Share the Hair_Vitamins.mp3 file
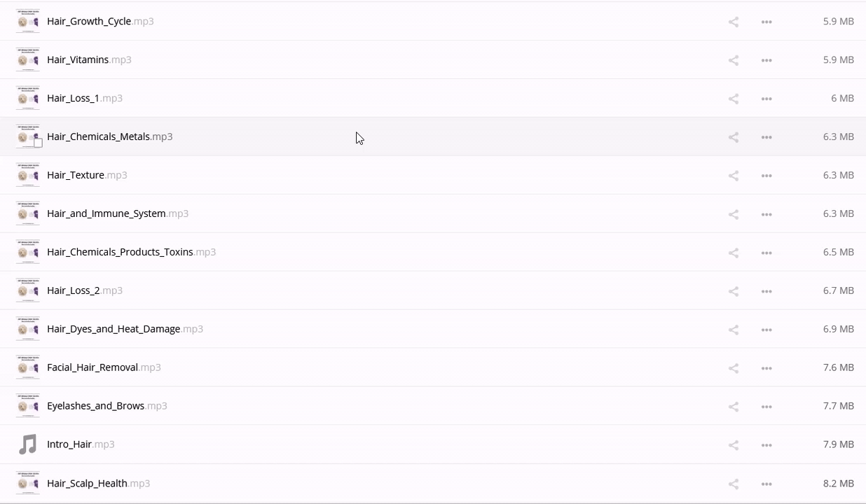This screenshot has height=504, width=866. coord(734,60)
